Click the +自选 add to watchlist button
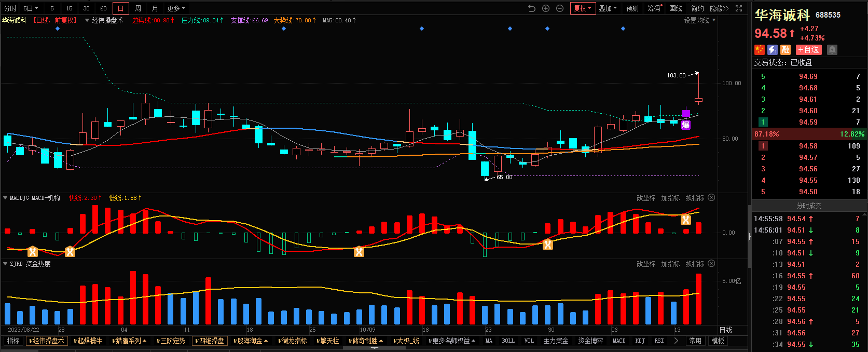This screenshot has height=352, width=868. [x=809, y=50]
